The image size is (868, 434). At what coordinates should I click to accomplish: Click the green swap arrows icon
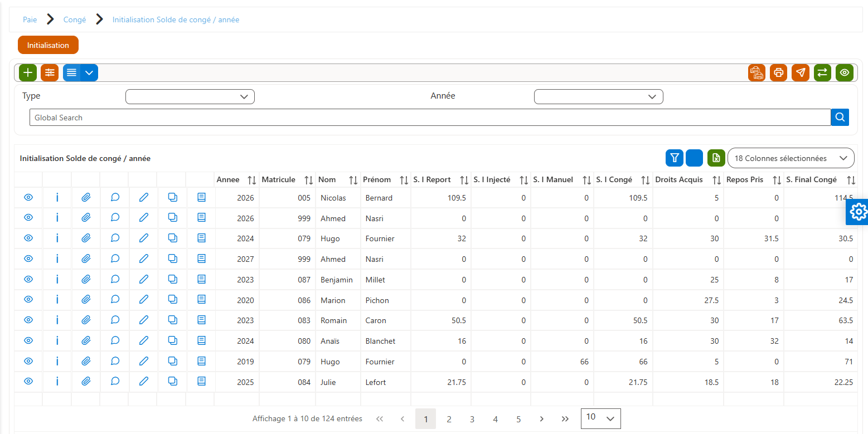(x=822, y=72)
